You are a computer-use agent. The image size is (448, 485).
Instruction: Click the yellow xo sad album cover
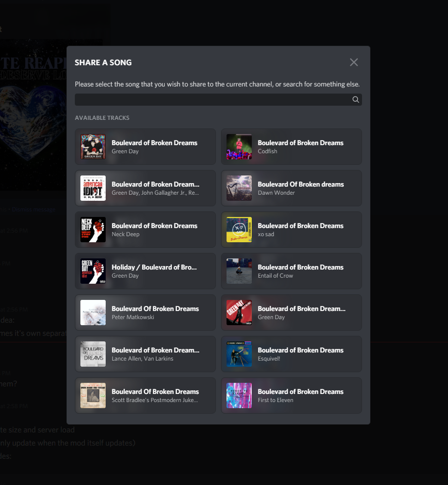239,230
